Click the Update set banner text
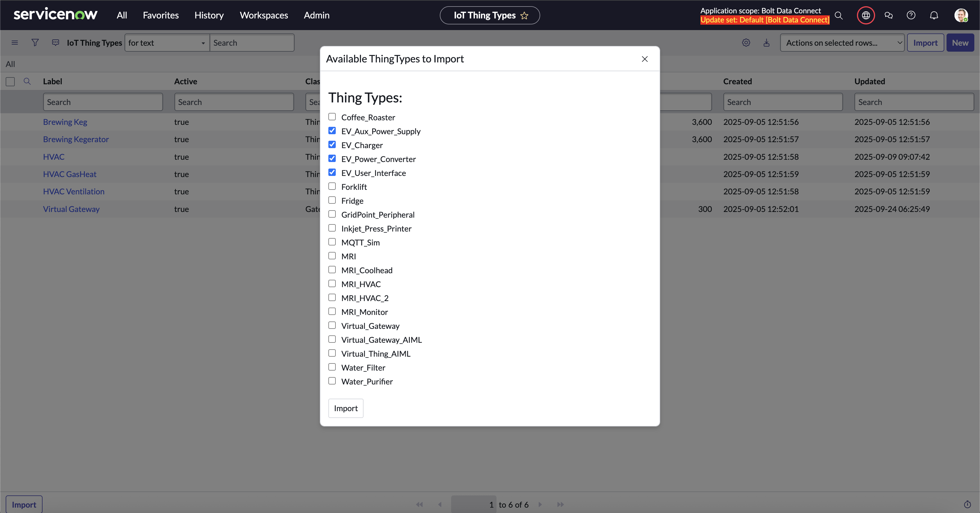This screenshot has width=980, height=513. point(765,20)
